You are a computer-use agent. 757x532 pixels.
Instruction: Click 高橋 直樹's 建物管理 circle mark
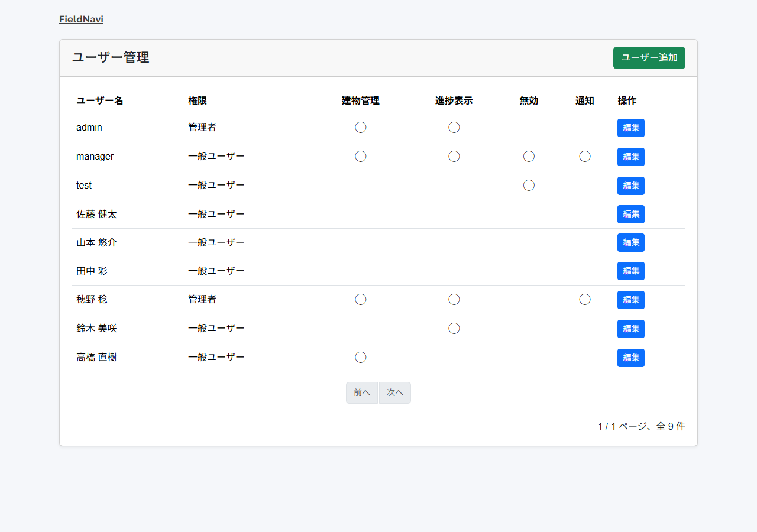[x=361, y=357]
